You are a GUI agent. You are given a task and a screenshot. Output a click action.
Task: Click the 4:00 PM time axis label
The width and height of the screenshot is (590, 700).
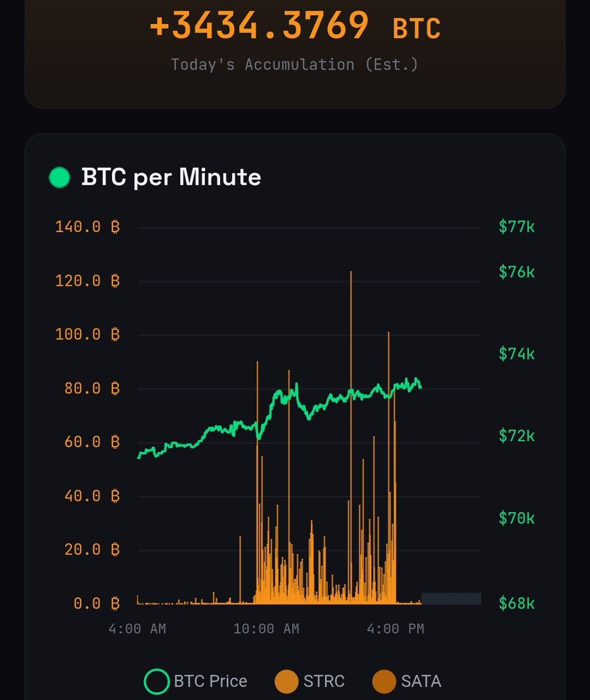[x=395, y=629]
